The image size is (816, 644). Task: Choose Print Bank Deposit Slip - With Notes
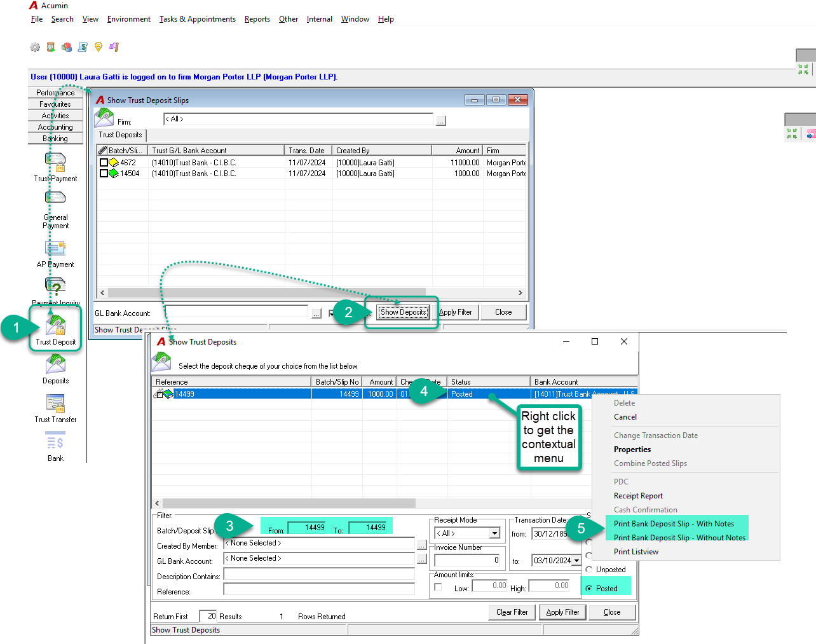(x=674, y=524)
